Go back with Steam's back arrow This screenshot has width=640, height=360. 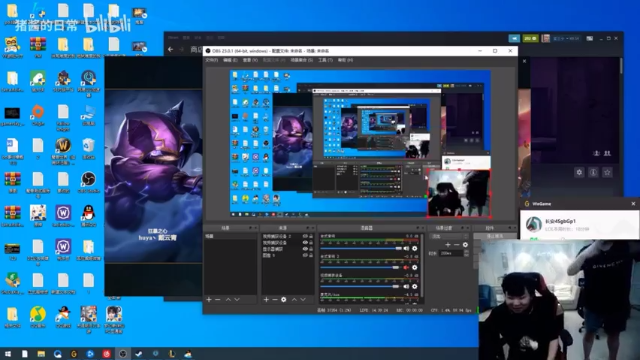[x=171, y=49]
